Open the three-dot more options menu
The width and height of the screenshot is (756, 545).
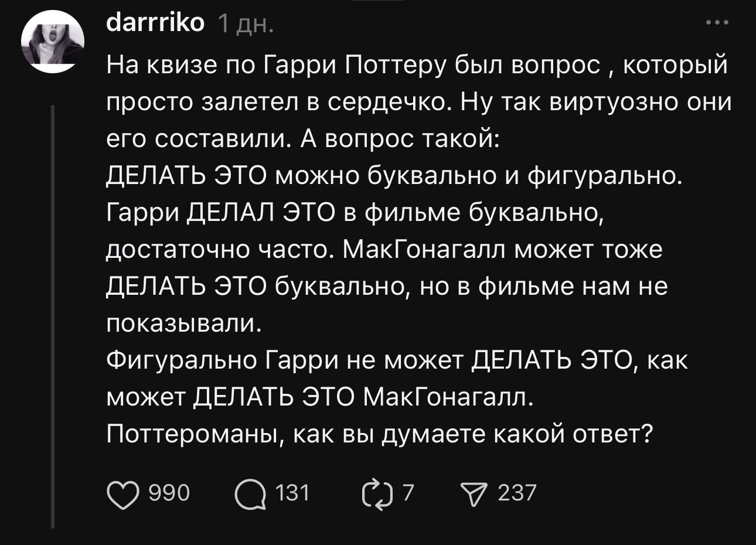click(717, 23)
